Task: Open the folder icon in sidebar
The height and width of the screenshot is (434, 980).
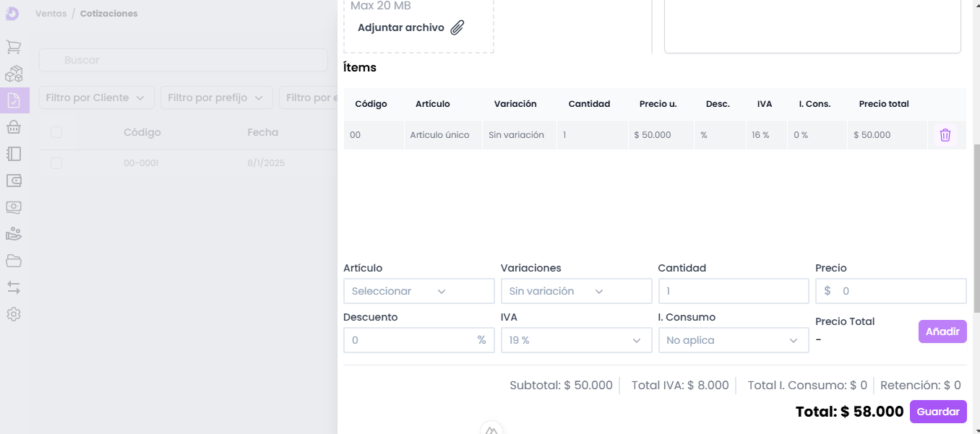Action: click(x=14, y=261)
